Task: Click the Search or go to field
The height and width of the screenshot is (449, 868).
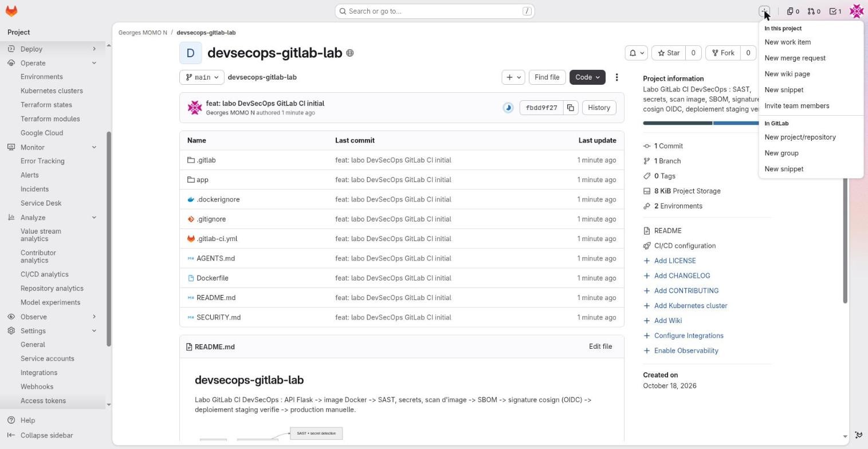Action: (x=435, y=11)
